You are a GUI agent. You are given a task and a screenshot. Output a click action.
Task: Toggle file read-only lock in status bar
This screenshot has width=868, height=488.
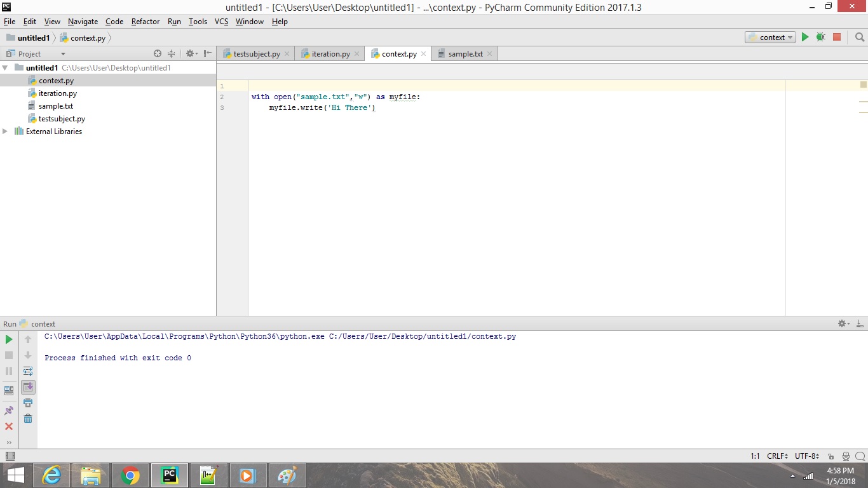[x=831, y=456]
